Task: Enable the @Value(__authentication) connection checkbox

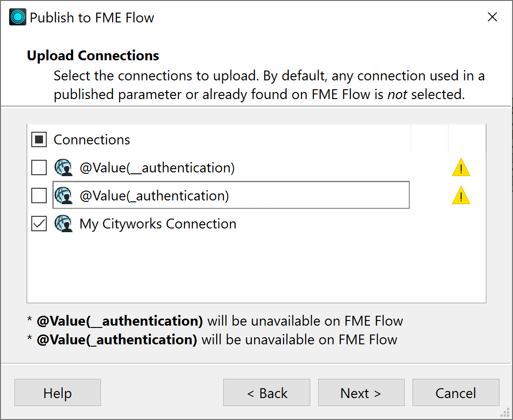Action: [x=39, y=167]
